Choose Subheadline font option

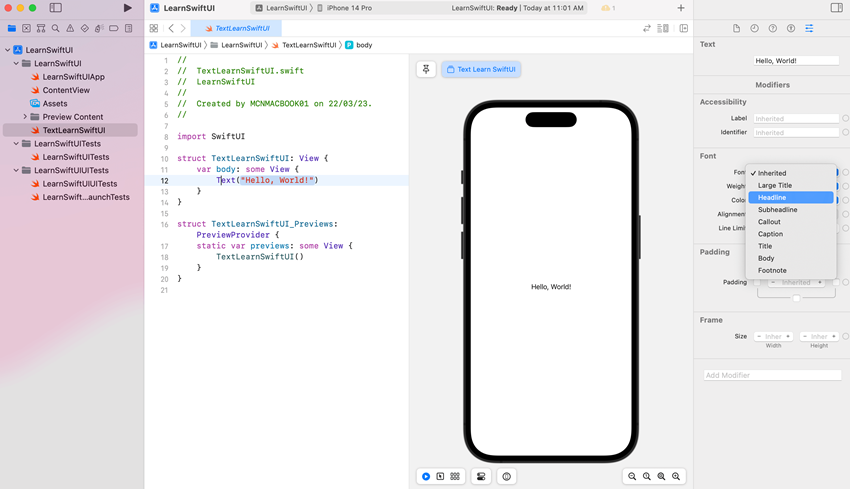point(791,210)
